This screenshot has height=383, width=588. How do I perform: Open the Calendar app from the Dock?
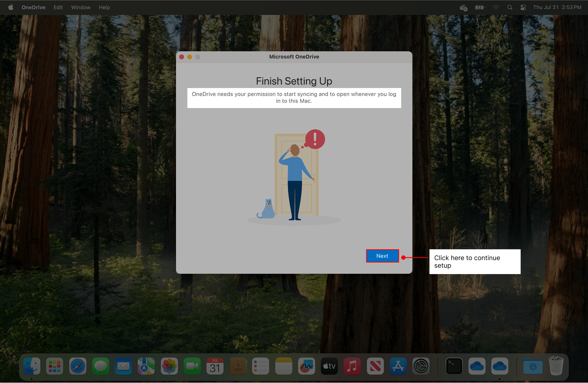click(x=215, y=366)
